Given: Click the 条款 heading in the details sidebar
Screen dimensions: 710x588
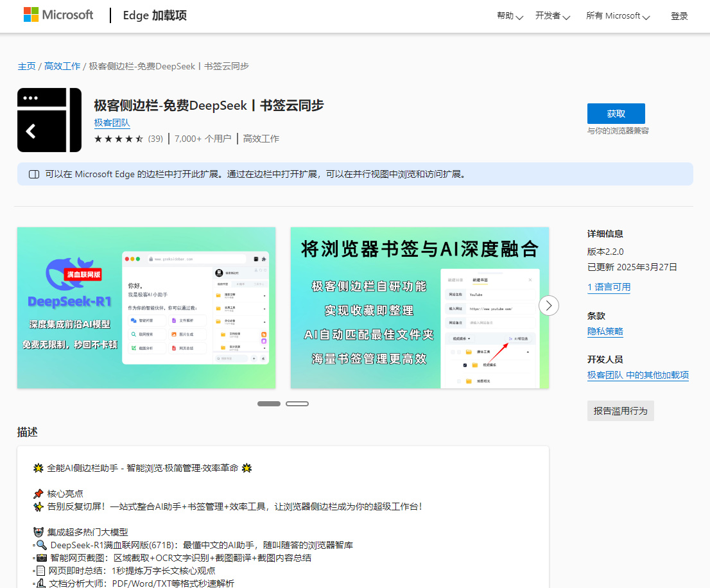Looking at the screenshot, I should (596, 316).
